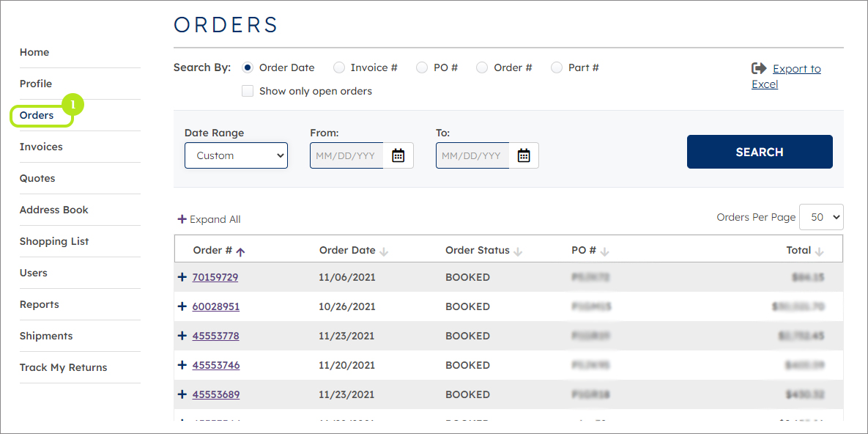The height and width of the screenshot is (434, 868).
Task: Expand order 60028951 with plus icon
Action: tap(182, 306)
